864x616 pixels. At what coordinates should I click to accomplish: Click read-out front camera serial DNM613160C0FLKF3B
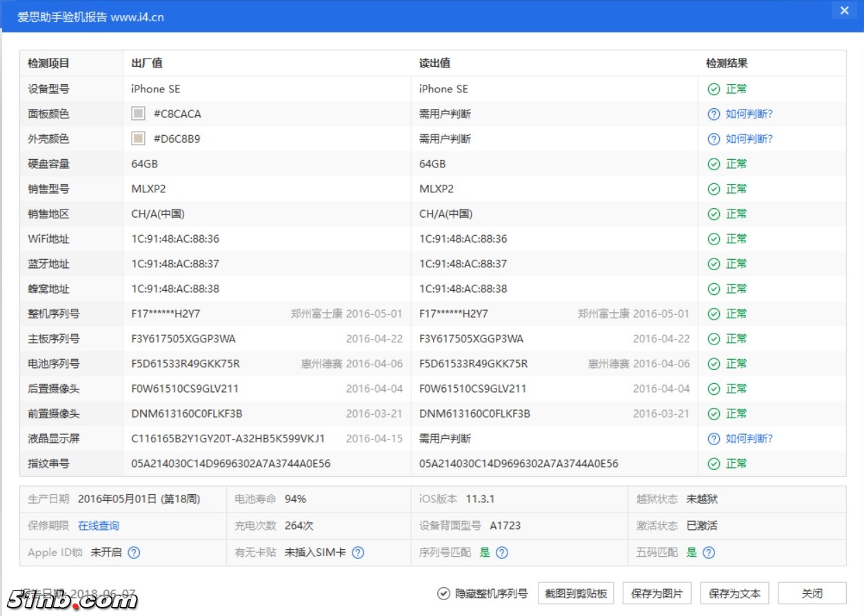click(474, 413)
